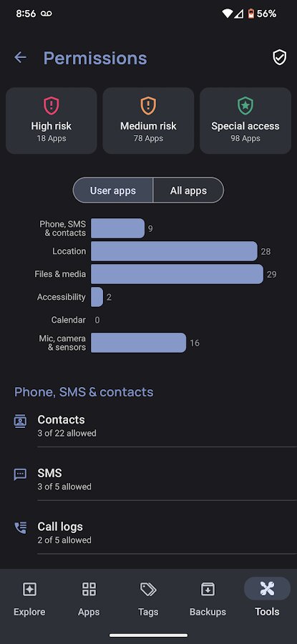This screenshot has width=297, height=644.
Task: Select the User apps toggle
Action: pos(113,190)
